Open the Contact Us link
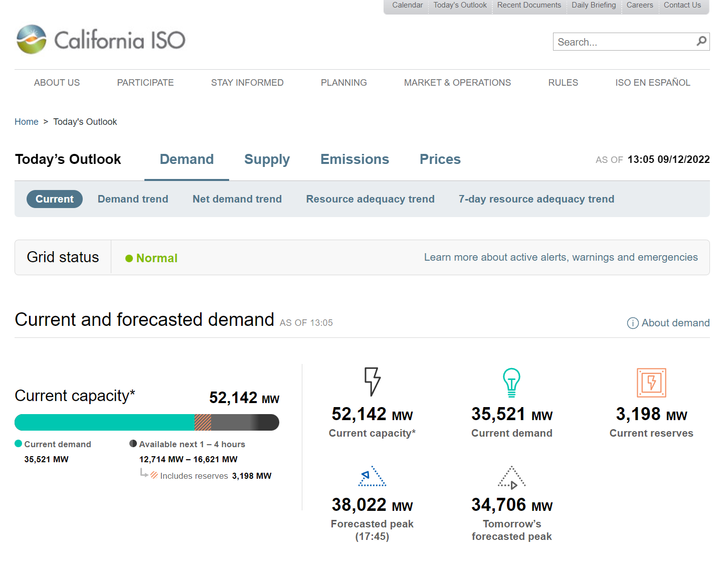 tap(682, 5)
